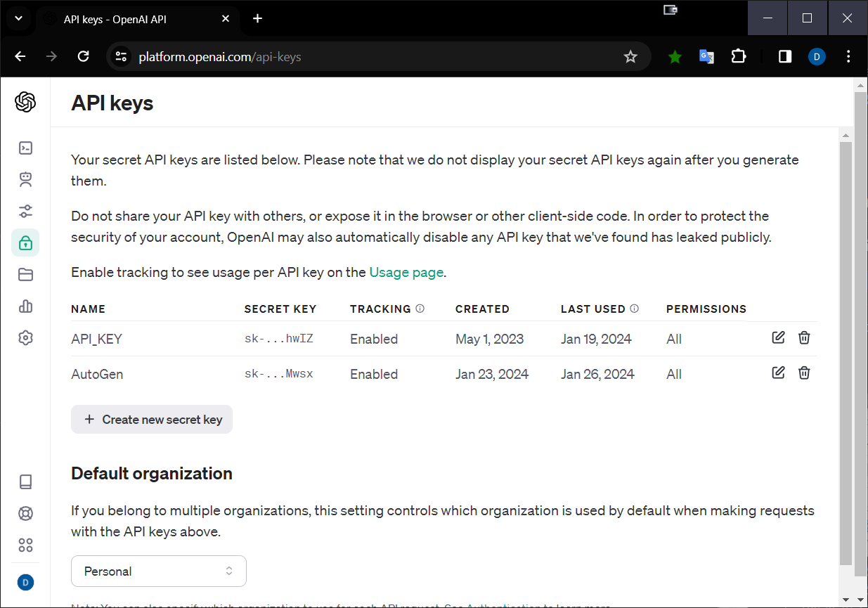Open the Files section

[x=25, y=274]
